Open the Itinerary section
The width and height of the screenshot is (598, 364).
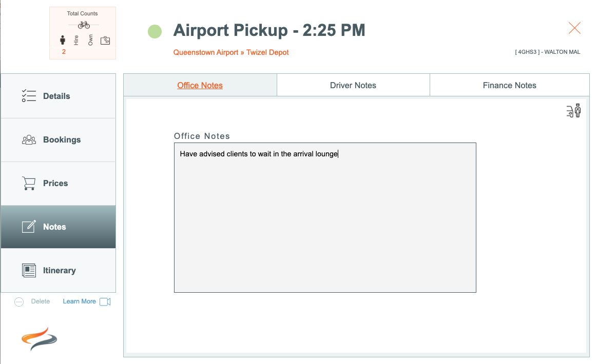coord(59,270)
